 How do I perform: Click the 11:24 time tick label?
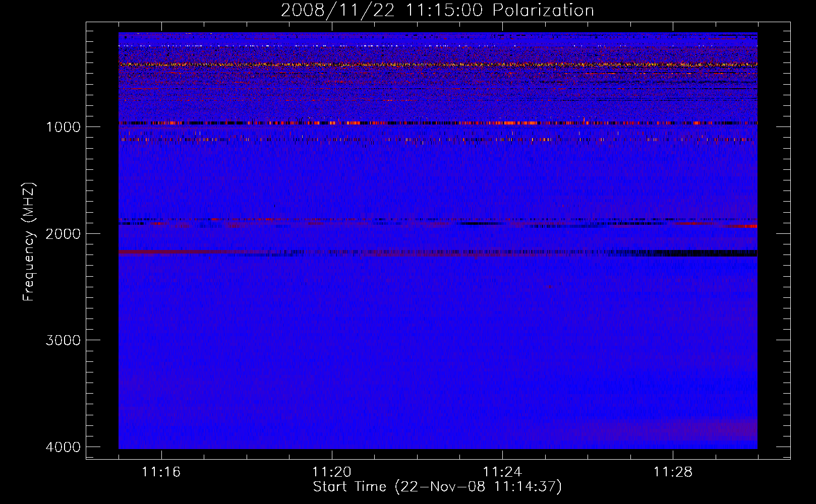[x=502, y=472]
